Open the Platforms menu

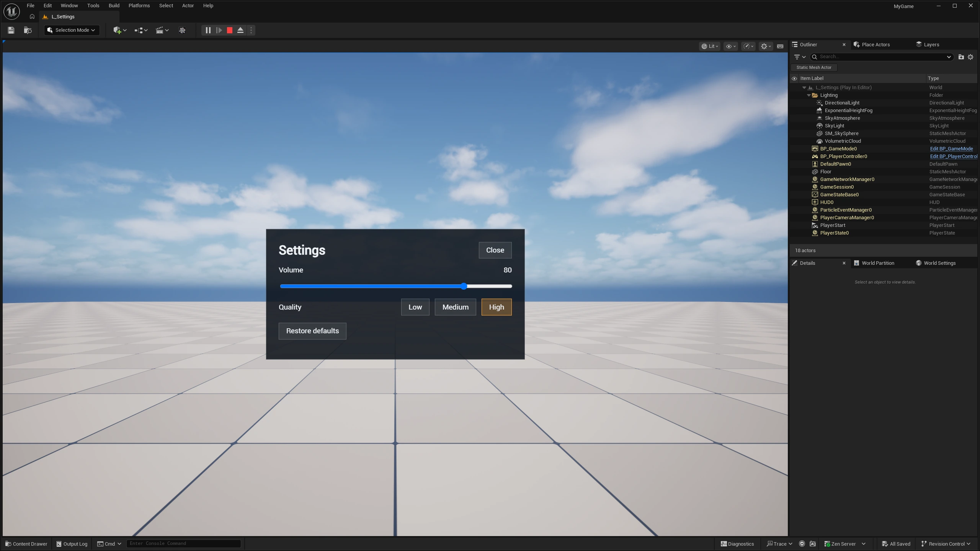(x=139, y=6)
